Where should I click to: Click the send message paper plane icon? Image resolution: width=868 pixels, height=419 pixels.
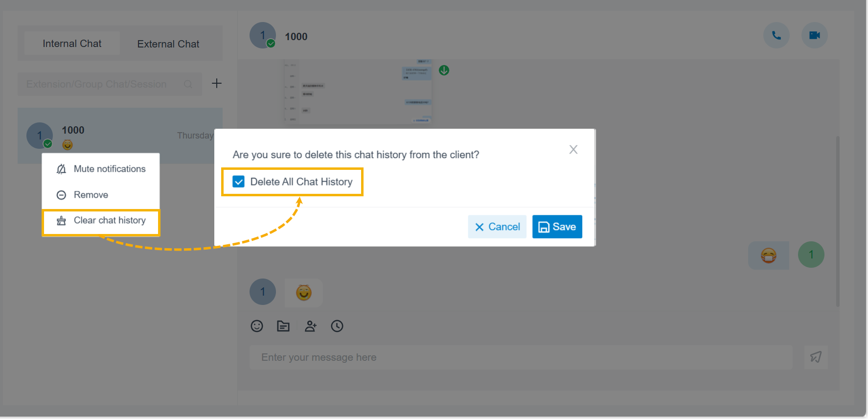pyautogui.click(x=816, y=357)
